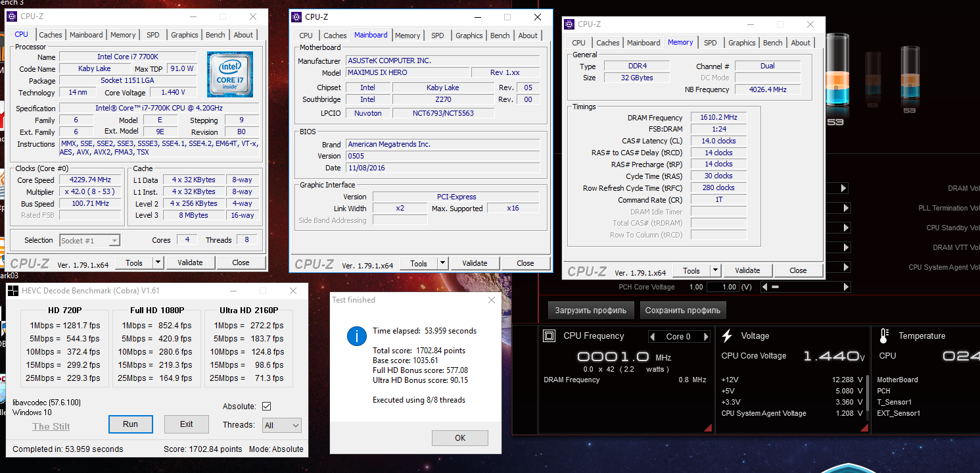Confirm the Test finished dialog with OK
This screenshot has width=980, height=473.
pyautogui.click(x=460, y=438)
